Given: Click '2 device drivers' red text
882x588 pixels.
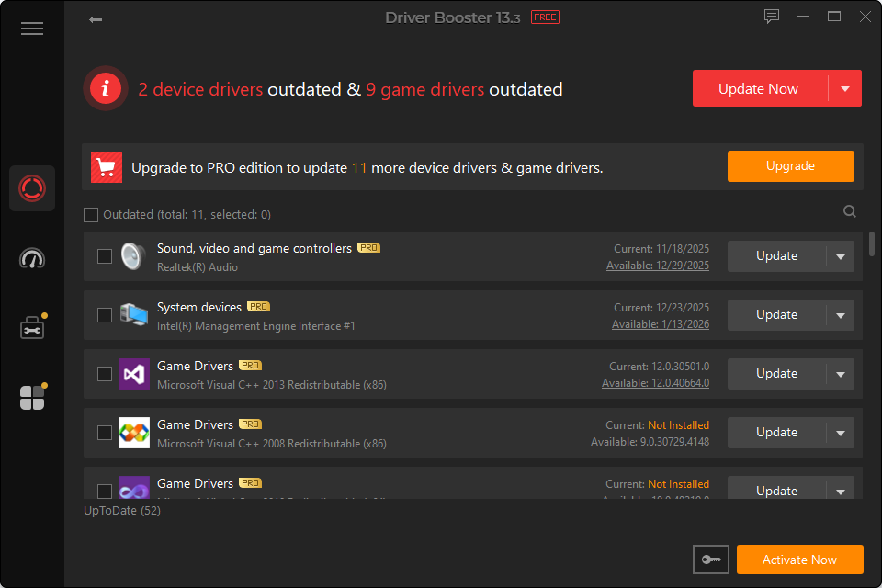Looking at the screenshot, I should (x=200, y=89).
